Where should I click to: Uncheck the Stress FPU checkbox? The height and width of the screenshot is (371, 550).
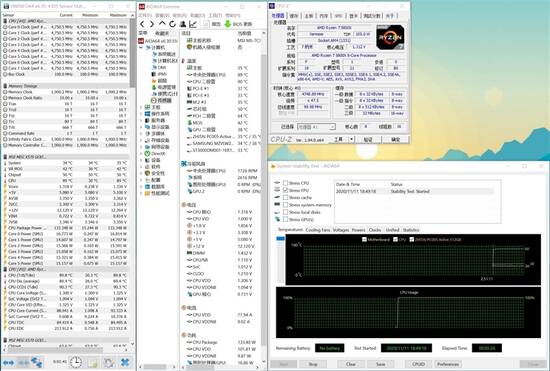[286, 190]
